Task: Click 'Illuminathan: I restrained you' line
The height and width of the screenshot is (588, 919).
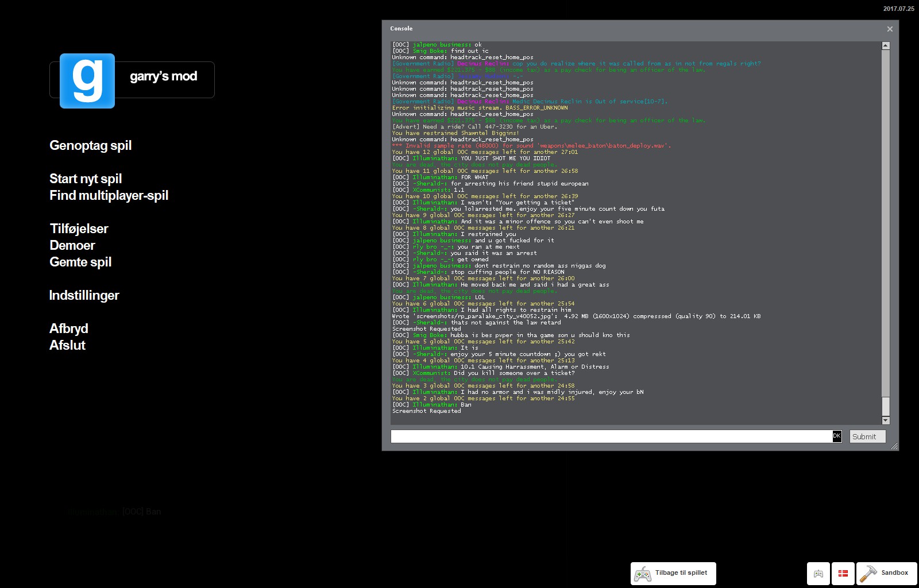Action: point(454,234)
